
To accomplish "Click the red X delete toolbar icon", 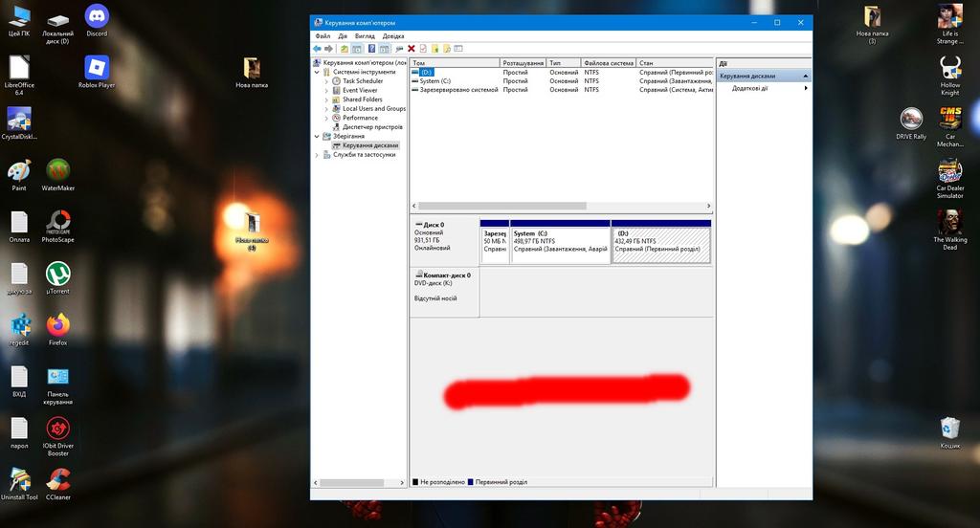I will tap(412, 48).
